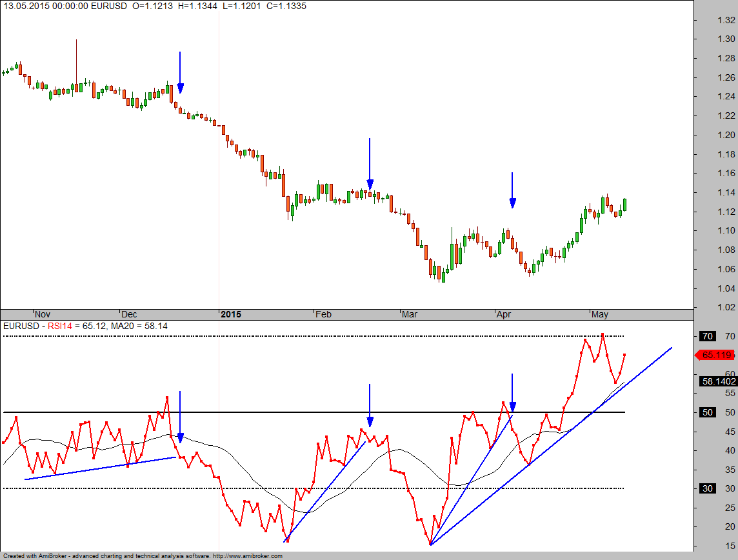Viewport: 738px width, 560px height.
Task: Click the chart date '13.05.2015 00:00:00' text
Action: click(x=46, y=6)
